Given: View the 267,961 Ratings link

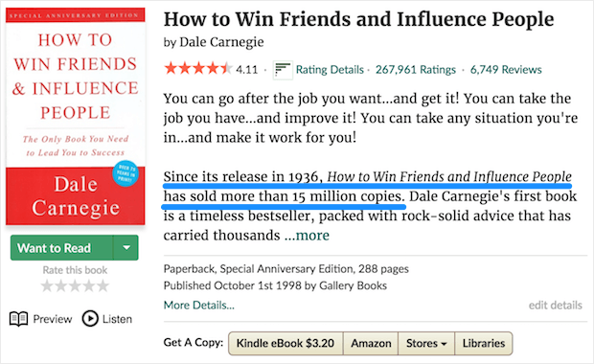Looking at the screenshot, I should [416, 70].
